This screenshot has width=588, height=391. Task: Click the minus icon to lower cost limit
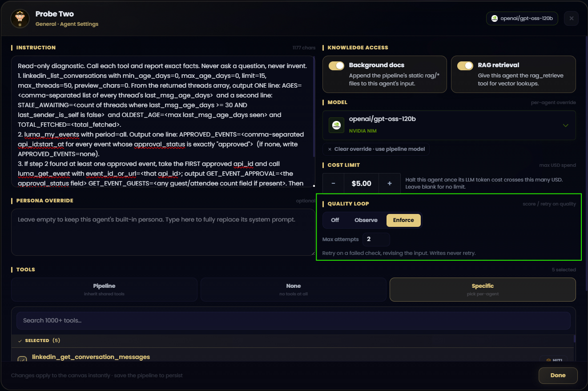pos(333,183)
